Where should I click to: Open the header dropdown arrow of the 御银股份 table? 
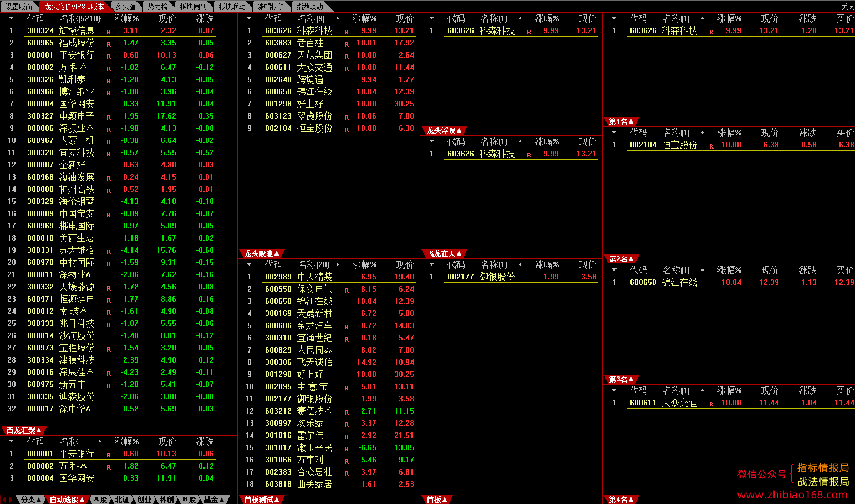tap(431, 264)
